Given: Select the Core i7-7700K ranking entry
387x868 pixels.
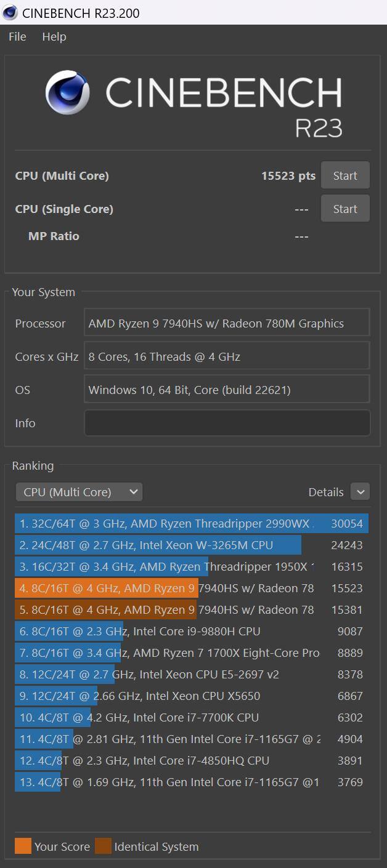Looking at the screenshot, I should tap(191, 718).
